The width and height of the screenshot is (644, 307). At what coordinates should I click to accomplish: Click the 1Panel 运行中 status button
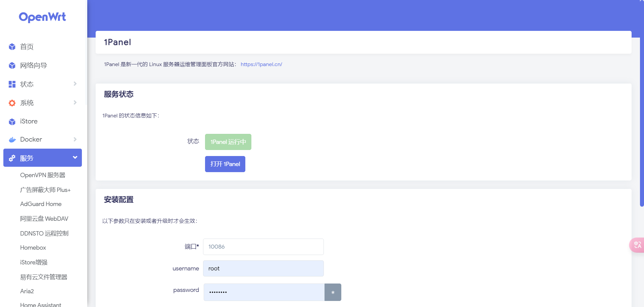(x=228, y=142)
